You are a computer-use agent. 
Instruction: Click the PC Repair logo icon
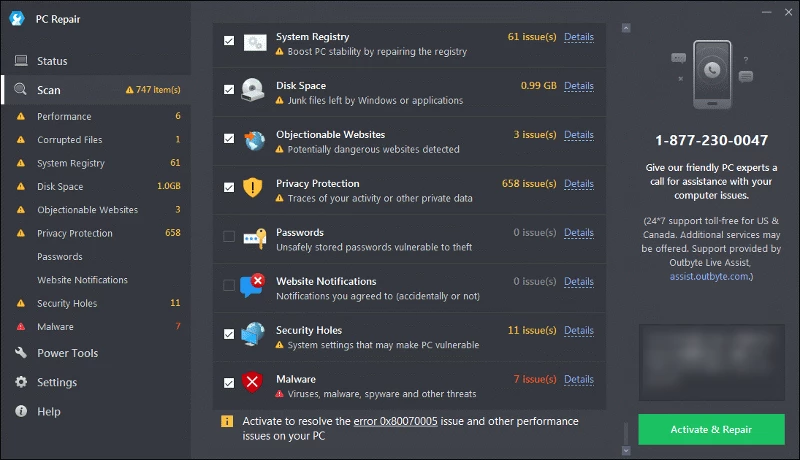click(x=17, y=18)
